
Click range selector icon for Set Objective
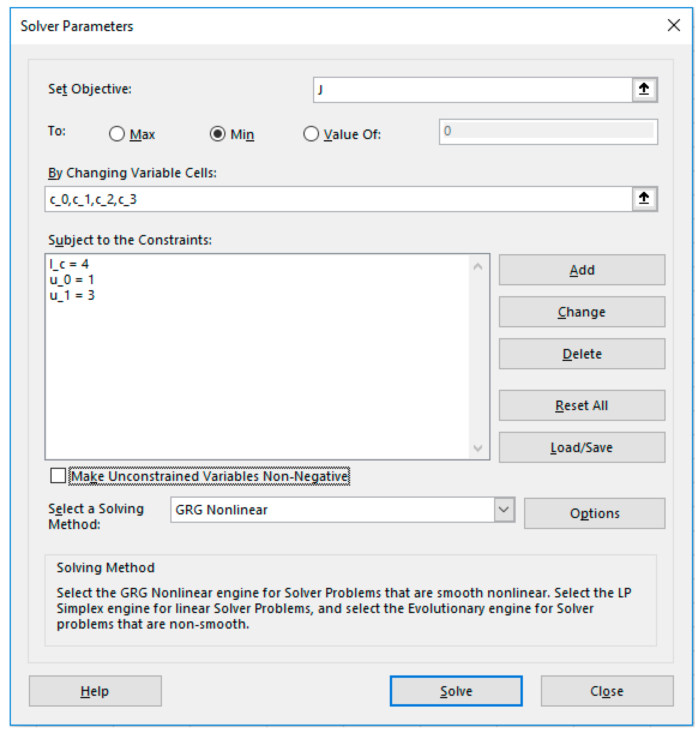[x=644, y=90]
